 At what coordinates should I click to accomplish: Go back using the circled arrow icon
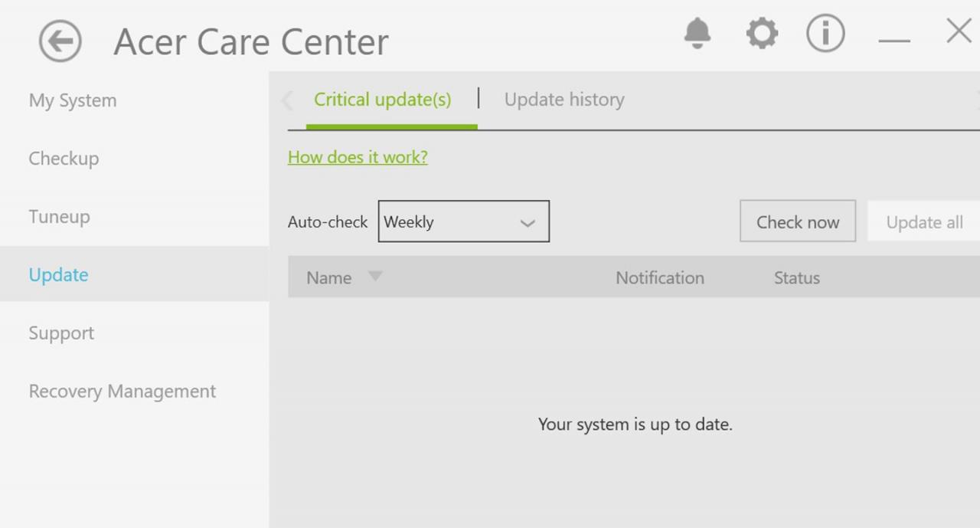(60, 41)
